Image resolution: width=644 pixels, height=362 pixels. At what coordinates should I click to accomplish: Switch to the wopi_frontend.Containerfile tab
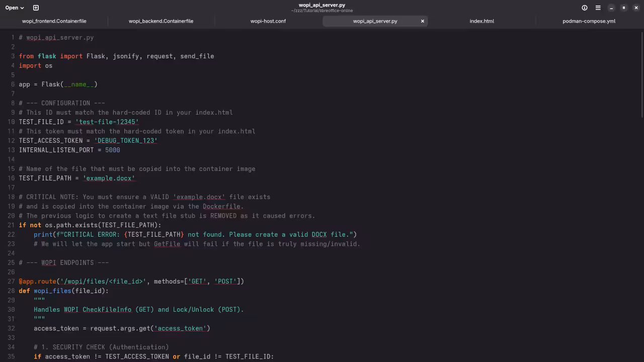tap(54, 21)
